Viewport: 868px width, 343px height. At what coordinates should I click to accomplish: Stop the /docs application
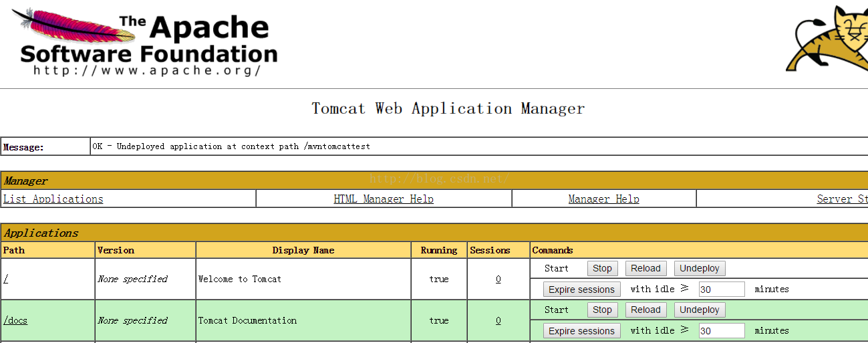[x=602, y=310]
